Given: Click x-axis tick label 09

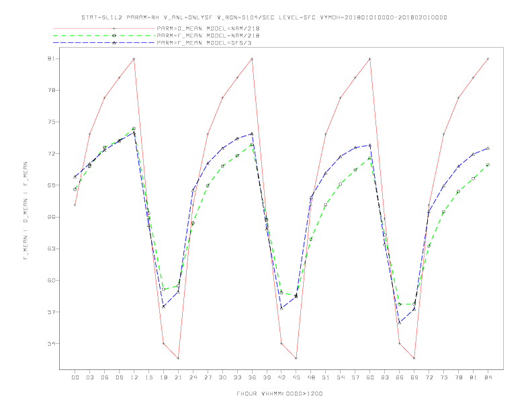Looking at the screenshot, I should click(119, 377).
